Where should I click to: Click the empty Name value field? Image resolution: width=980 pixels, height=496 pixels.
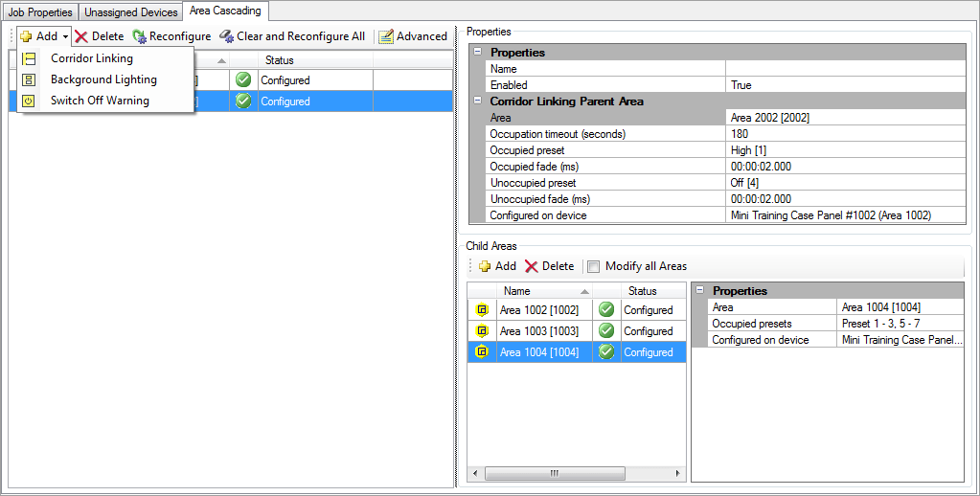coord(846,69)
